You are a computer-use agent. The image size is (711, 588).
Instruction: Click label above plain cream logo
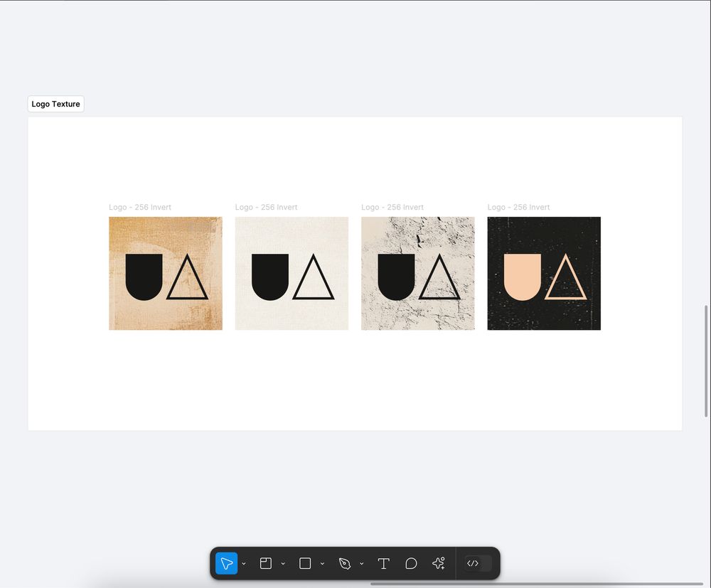click(266, 207)
